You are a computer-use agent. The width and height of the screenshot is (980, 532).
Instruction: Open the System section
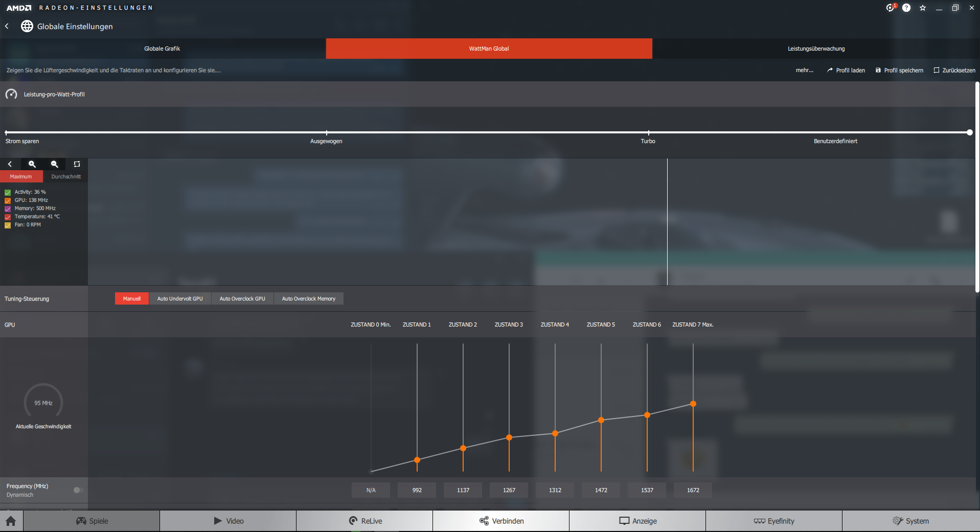tap(911, 521)
